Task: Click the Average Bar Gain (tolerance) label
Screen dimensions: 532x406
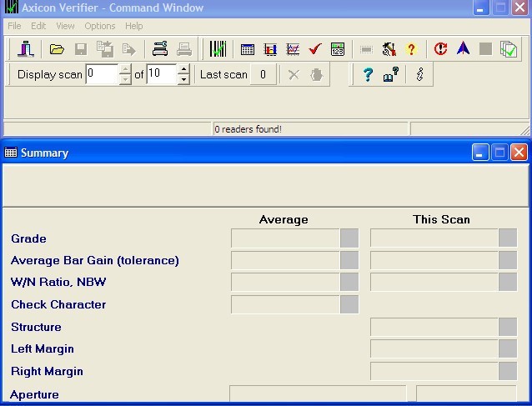Action: 95,260
